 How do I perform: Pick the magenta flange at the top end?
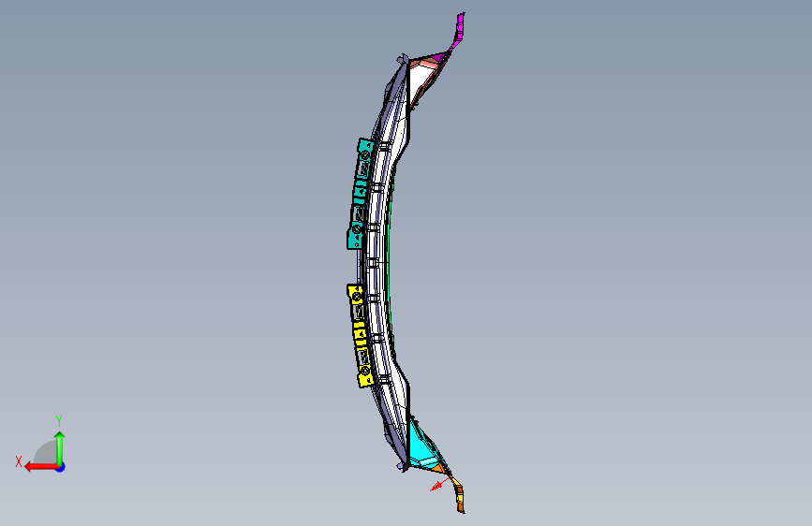[x=458, y=31]
